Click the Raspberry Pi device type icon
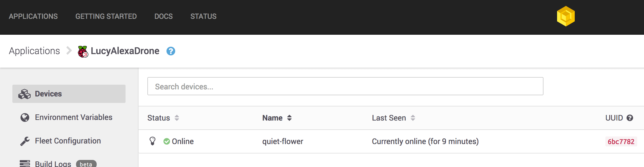The height and width of the screenshot is (167, 644). pos(83,51)
